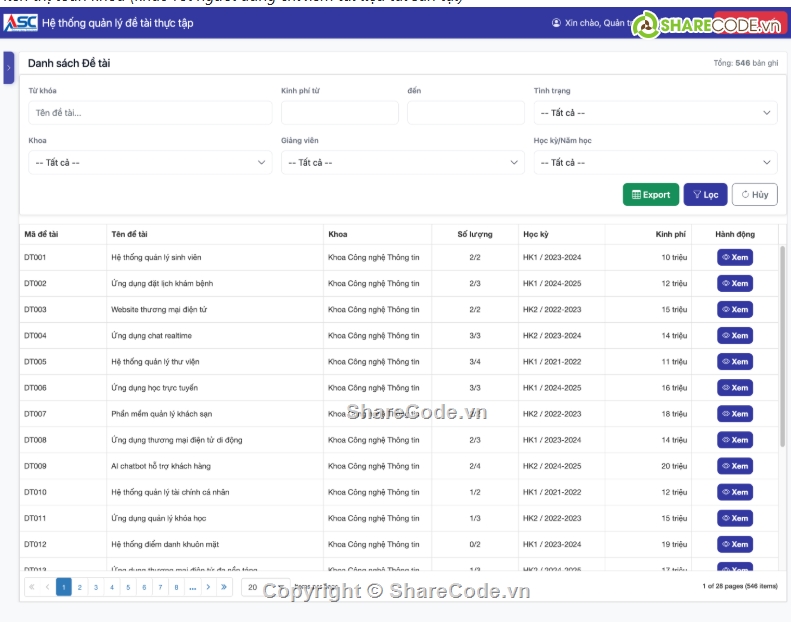Click Xem button for AI chatbot DT009
Image resolution: width=791 pixels, height=622 pixels.
735,466
